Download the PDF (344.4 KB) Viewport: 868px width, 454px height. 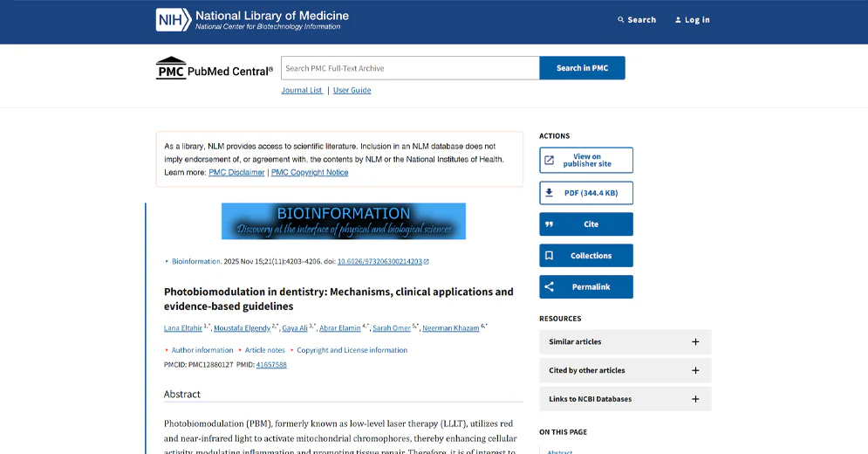coord(586,193)
